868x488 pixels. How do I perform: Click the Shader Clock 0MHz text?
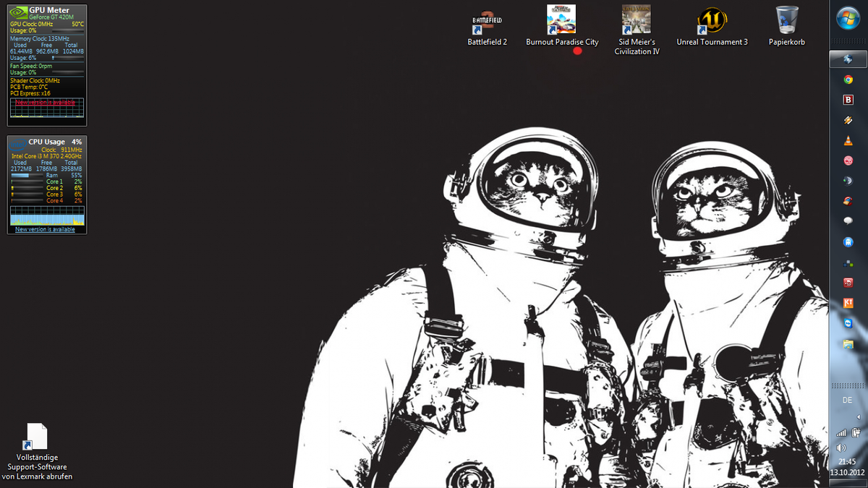[35, 80]
